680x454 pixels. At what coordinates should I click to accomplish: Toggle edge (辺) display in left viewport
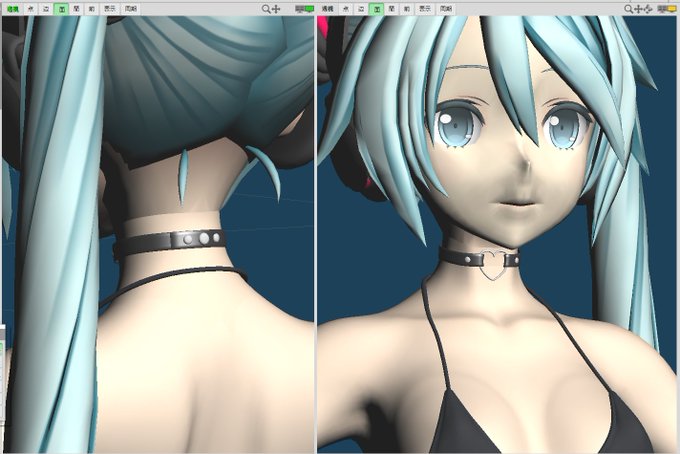(46, 9)
